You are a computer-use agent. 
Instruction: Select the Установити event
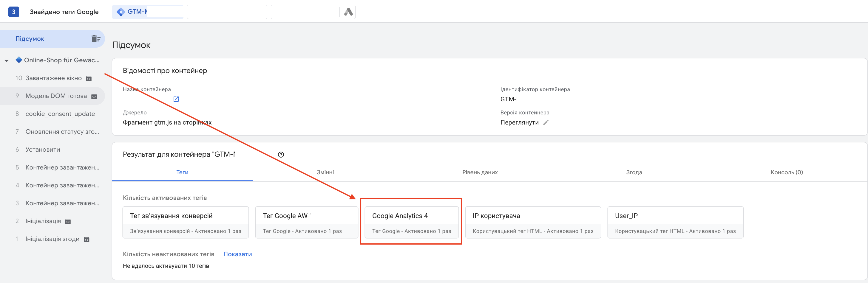(x=43, y=150)
